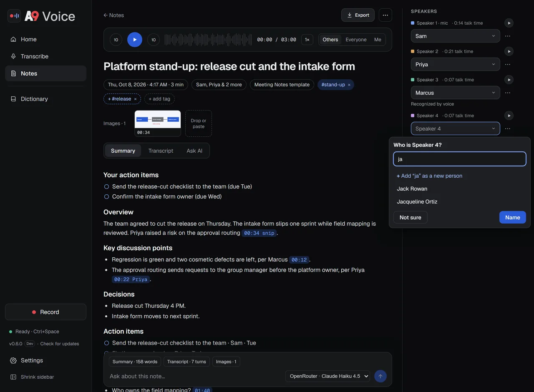Open options menu for Priya speaker row

[x=508, y=64]
